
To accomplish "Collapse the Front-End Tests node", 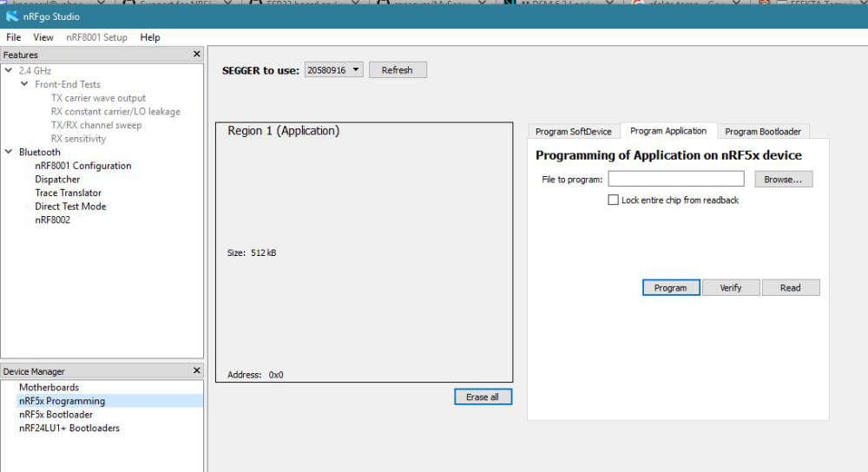I will [x=24, y=84].
